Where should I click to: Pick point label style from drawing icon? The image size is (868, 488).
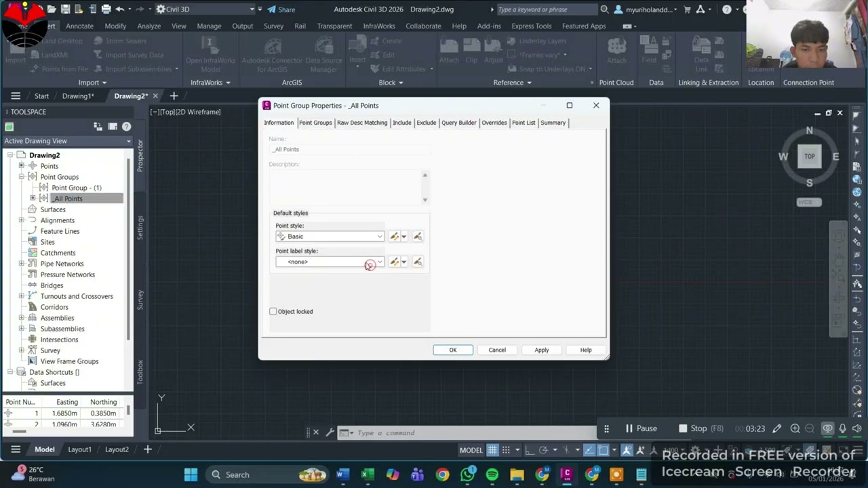tap(418, 262)
